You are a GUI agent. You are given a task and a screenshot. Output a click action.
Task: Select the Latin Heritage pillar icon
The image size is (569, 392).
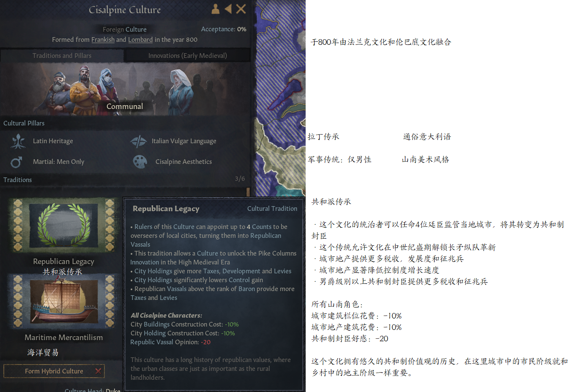pyautogui.click(x=18, y=141)
